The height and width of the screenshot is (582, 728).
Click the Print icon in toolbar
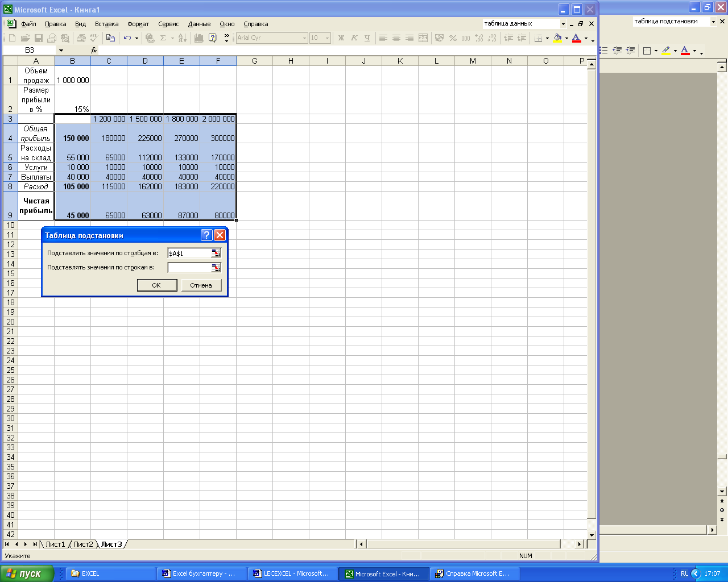tap(81, 38)
